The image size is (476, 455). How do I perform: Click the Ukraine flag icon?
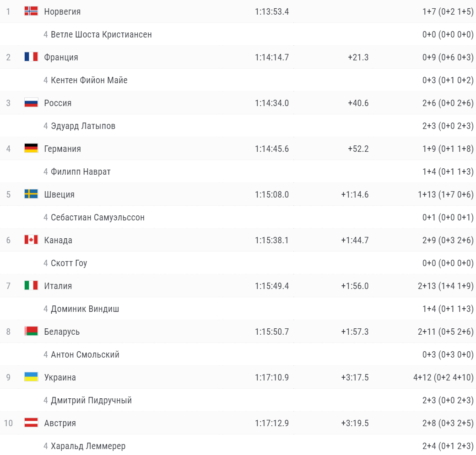click(31, 377)
